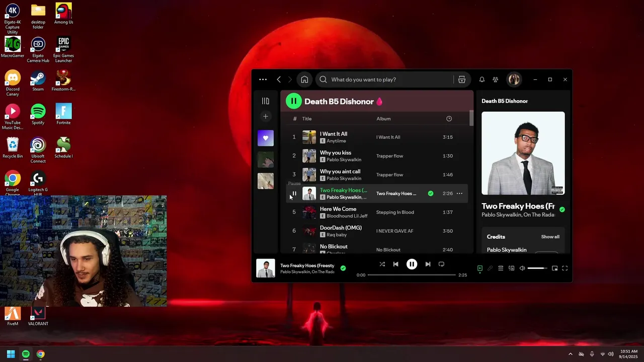Open the Windows Start menu
644x362 pixels.
tap(11, 354)
